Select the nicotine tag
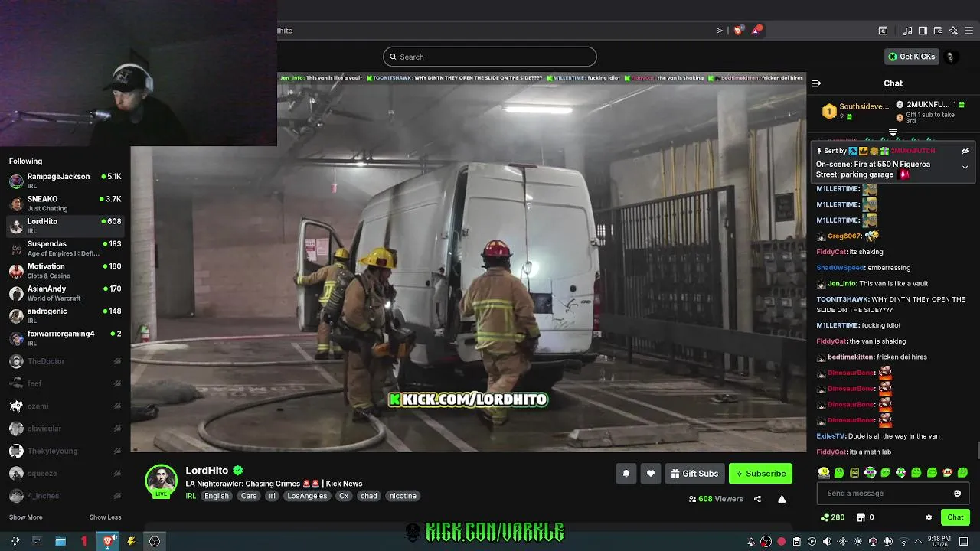 [x=403, y=496]
